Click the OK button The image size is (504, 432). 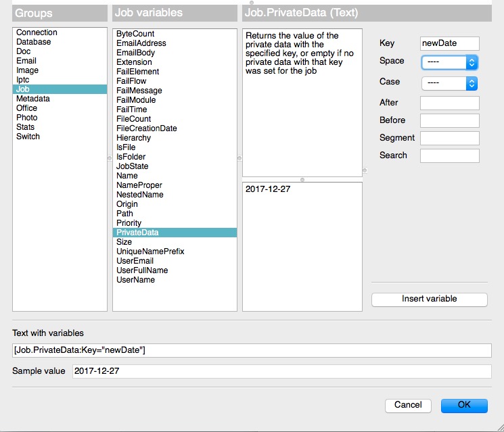coord(464,406)
